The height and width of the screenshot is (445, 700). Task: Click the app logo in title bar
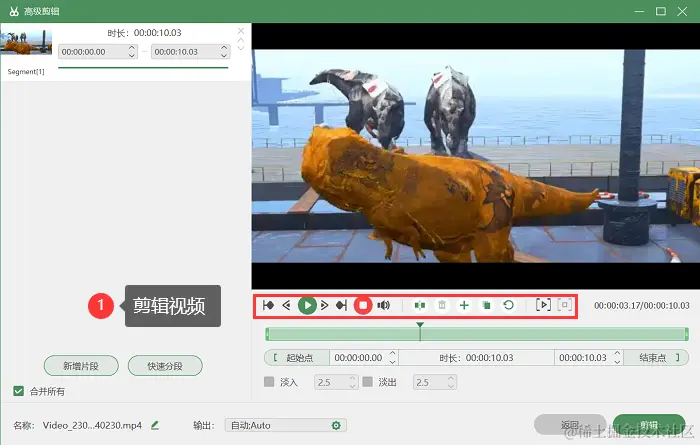pyautogui.click(x=14, y=11)
